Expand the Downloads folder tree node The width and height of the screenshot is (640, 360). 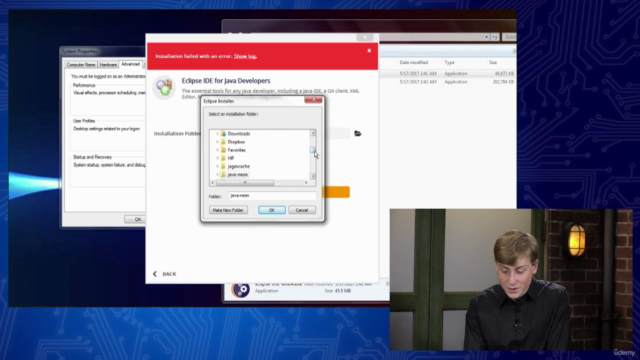point(217,133)
